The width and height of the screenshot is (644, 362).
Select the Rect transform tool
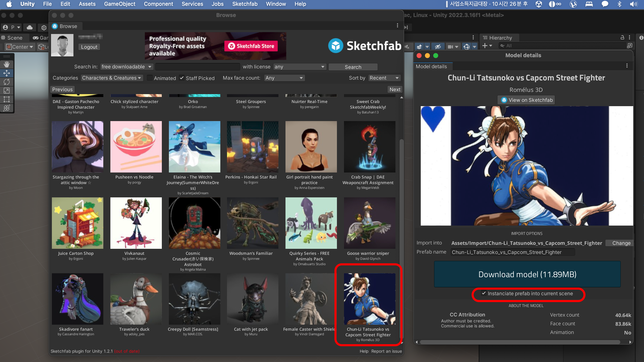pos(7,99)
